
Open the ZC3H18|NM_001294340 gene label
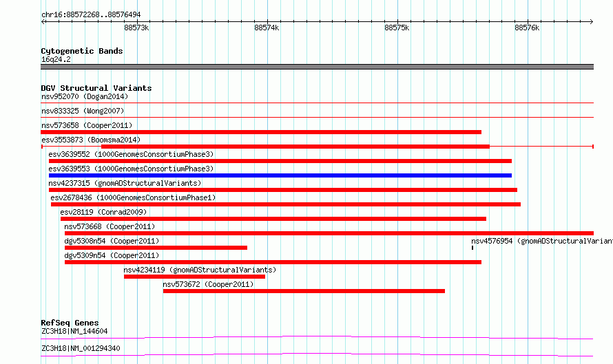coord(81,348)
